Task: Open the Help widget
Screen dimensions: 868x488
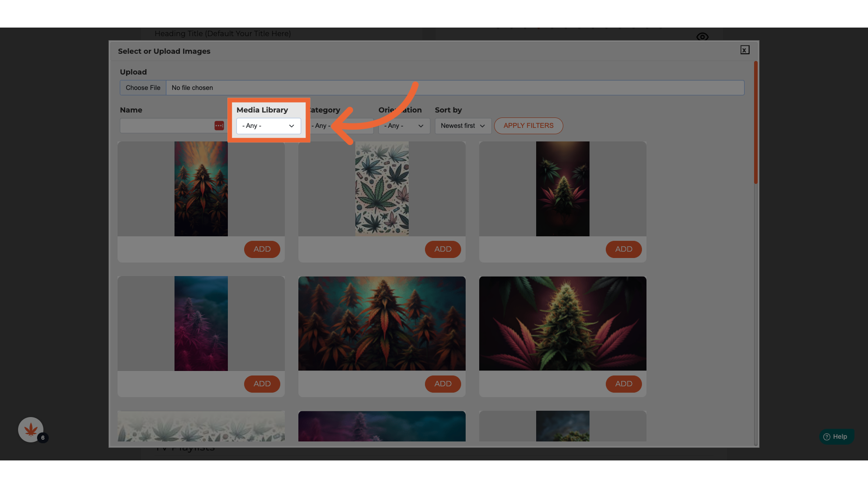Action: click(x=836, y=436)
